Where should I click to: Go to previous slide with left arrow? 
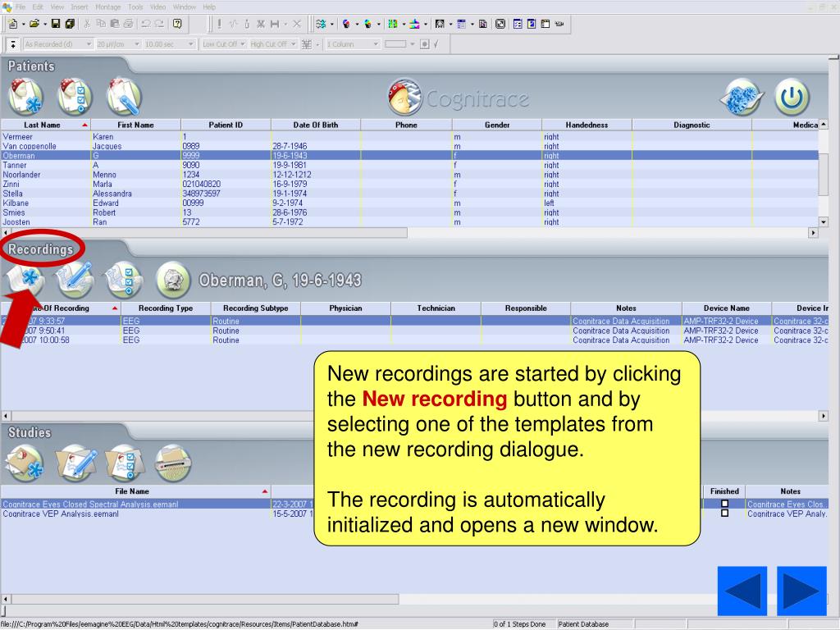pyautogui.click(x=742, y=591)
